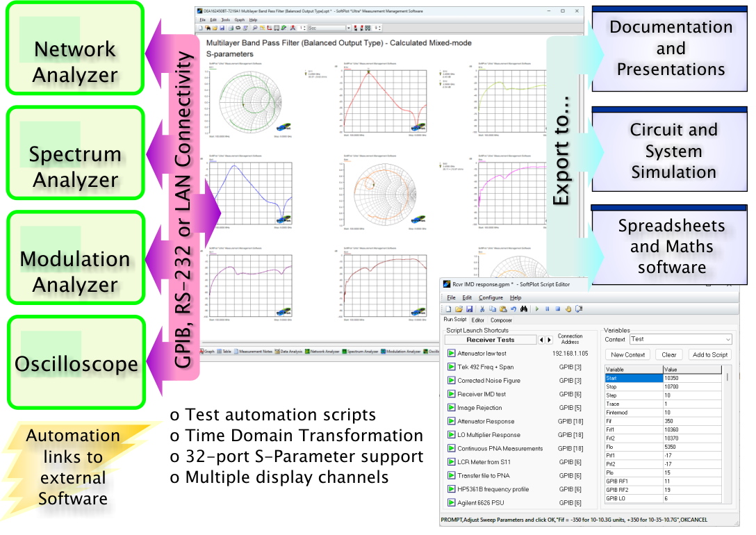756x535 pixels.
Task: Launch the Attenuator law test script
Action: [451, 354]
